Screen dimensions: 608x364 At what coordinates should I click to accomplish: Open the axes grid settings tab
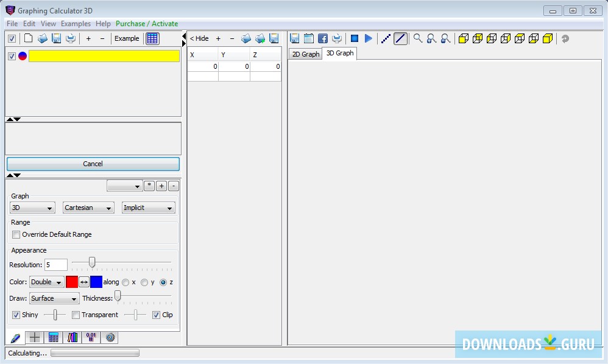click(x=35, y=338)
